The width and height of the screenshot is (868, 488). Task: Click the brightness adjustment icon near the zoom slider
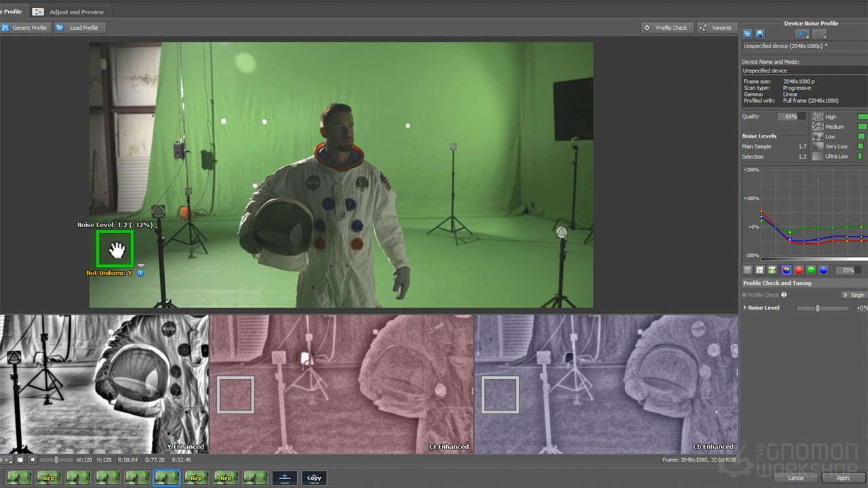click(x=33, y=460)
